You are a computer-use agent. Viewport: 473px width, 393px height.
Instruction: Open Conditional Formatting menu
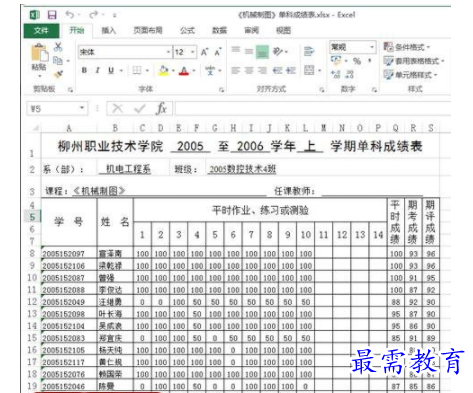pos(407,47)
